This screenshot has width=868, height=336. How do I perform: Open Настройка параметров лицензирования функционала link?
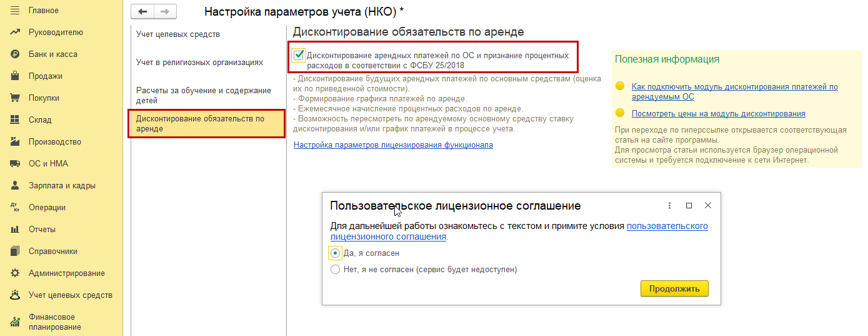(x=393, y=145)
